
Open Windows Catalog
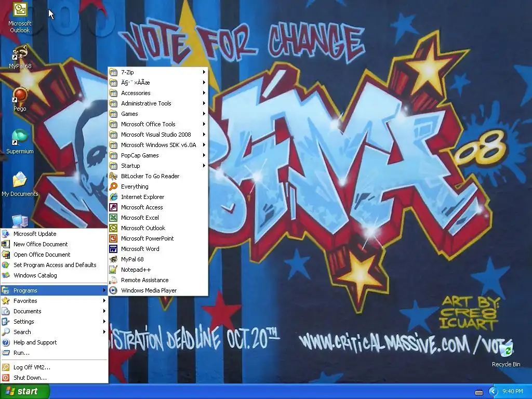[x=54, y=275]
